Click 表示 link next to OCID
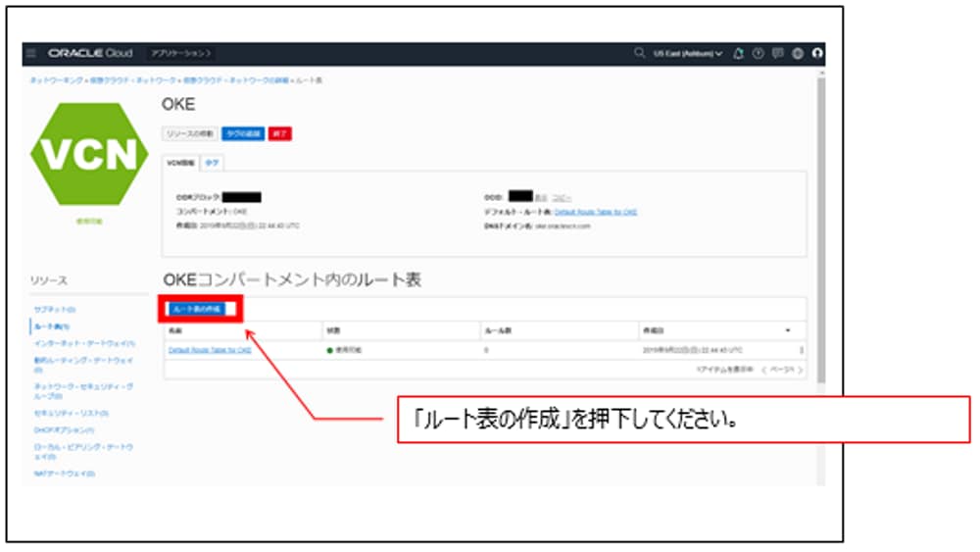 541,197
